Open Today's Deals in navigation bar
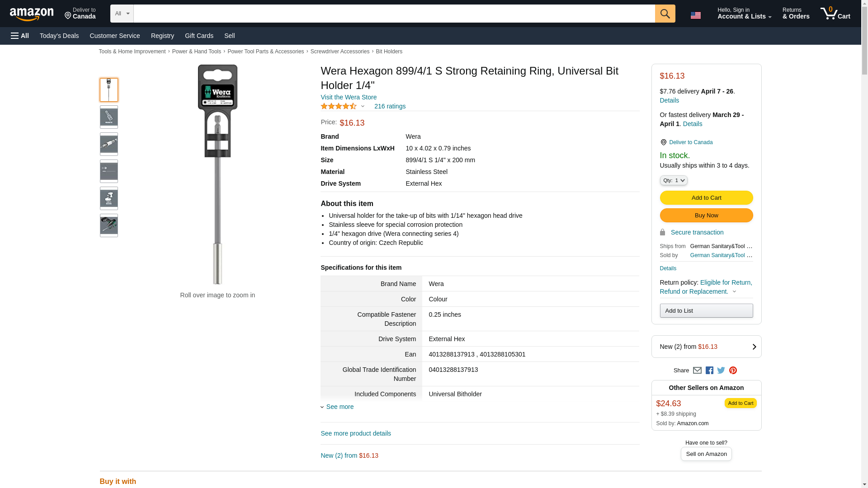 pyautogui.click(x=59, y=36)
